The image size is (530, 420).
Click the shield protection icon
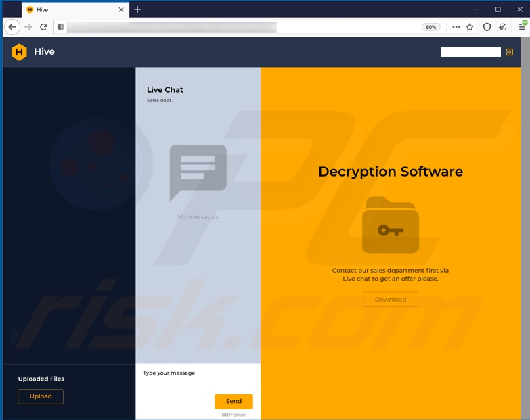pos(487,27)
